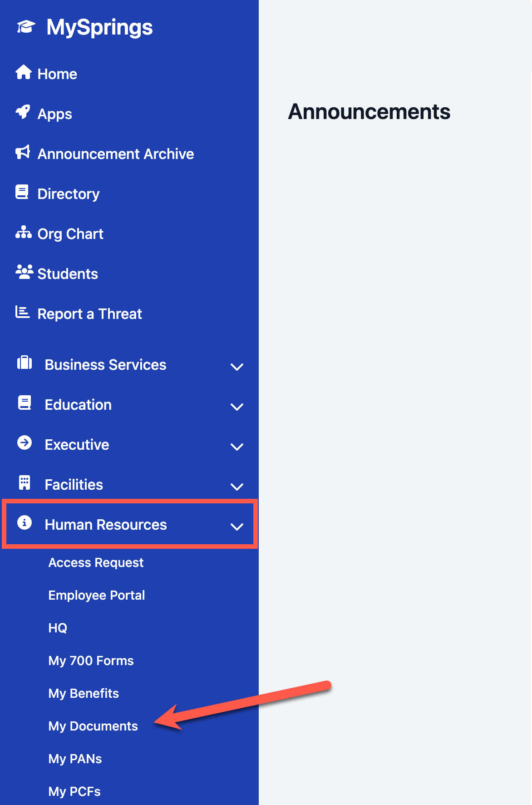Click the Home house icon
The height and width of the screenshot is (805, 532).
(x=23, y=72)
